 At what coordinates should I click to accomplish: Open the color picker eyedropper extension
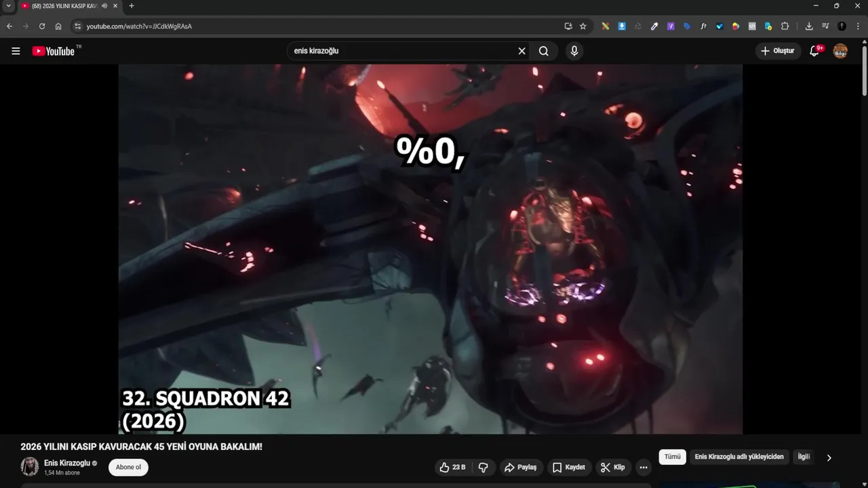pos(654,26)
